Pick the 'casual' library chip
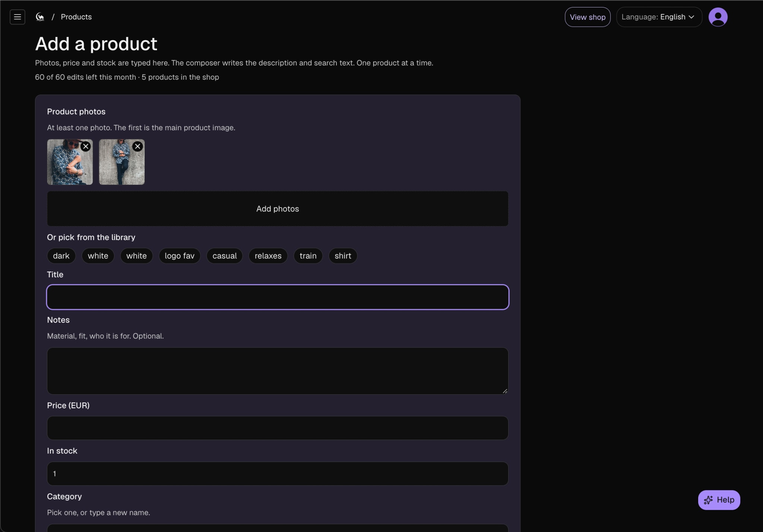 [224, 256]
